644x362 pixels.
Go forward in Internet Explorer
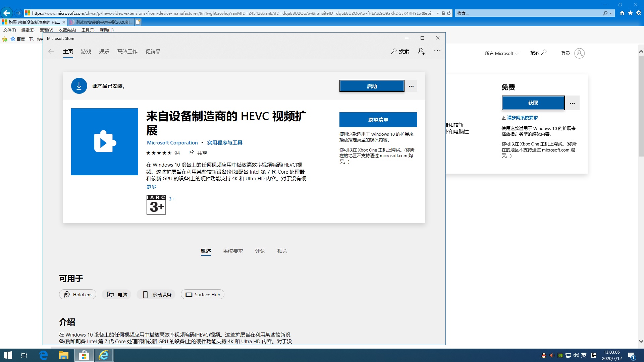(x=18, y=13)
